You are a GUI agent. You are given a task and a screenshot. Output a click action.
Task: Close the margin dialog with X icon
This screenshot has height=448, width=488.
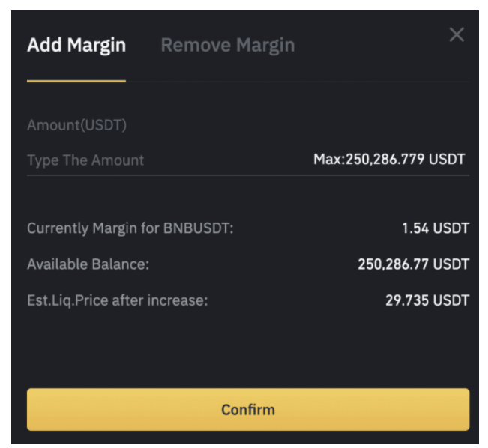point(456,34)
